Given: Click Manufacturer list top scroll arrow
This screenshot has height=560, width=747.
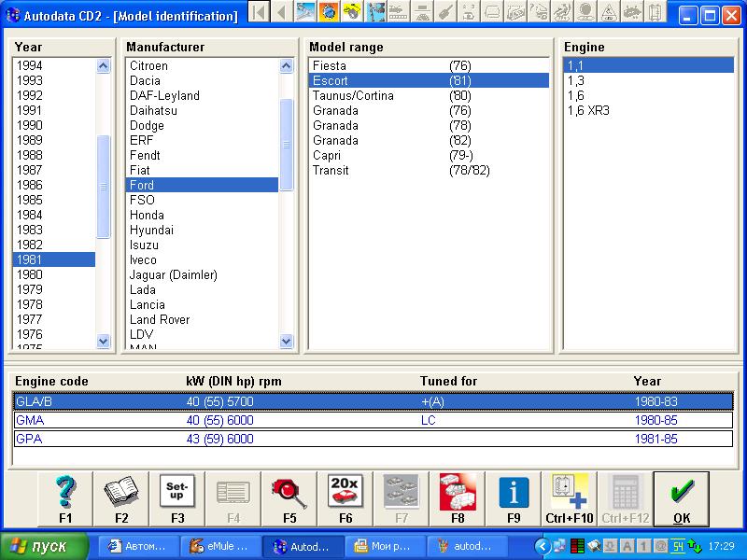Looking at the screenshot, I should click(x=286, y=65).
